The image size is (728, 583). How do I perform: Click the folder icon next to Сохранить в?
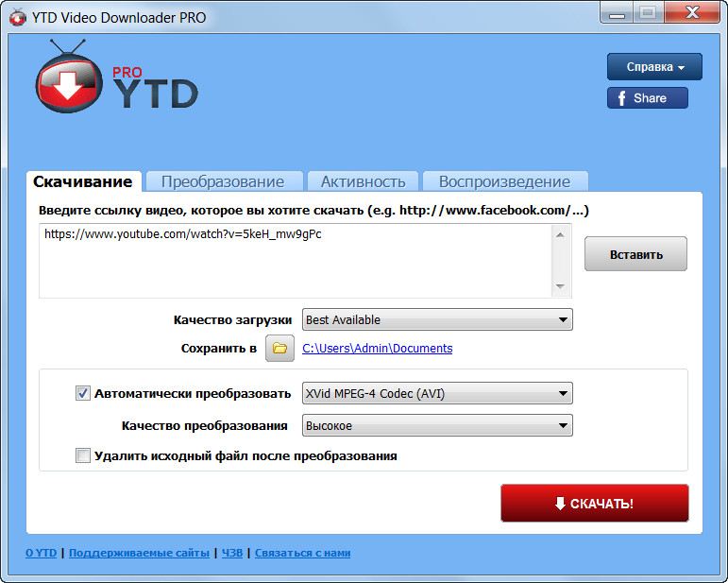coord(279,348)
